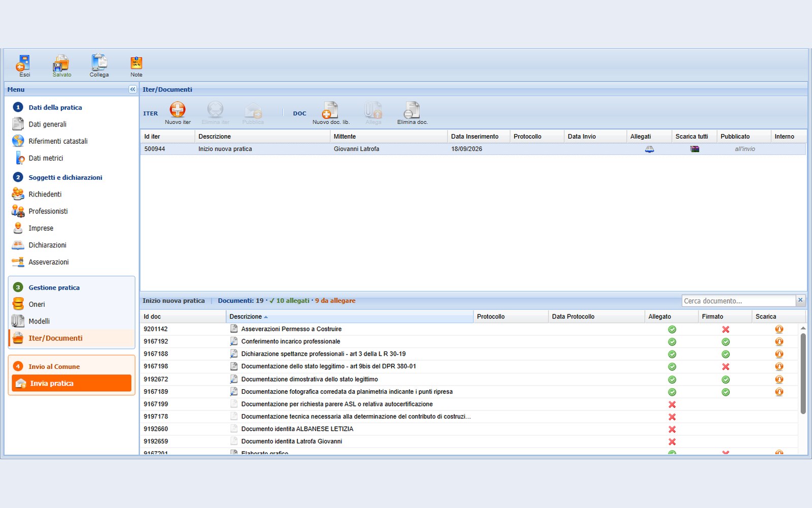Open the Collega toolbar icon

pyautogui.click(x=99, y=63)
